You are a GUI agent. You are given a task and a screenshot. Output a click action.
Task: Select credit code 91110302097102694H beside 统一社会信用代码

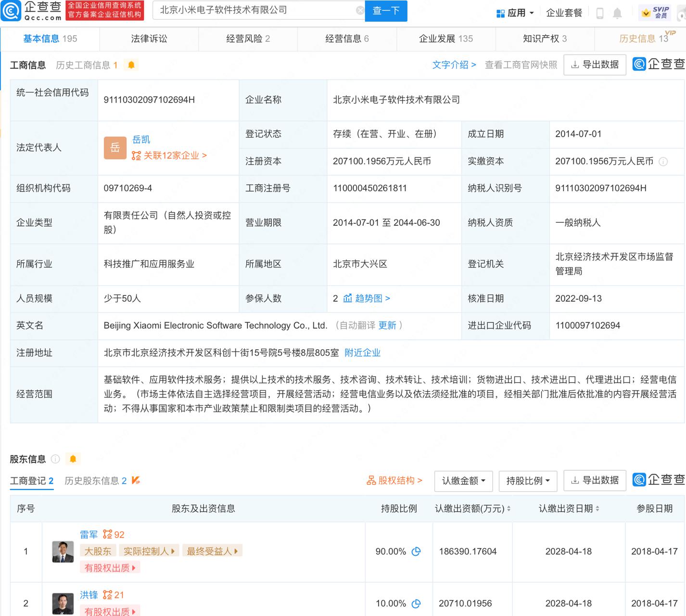click(149, 100)
